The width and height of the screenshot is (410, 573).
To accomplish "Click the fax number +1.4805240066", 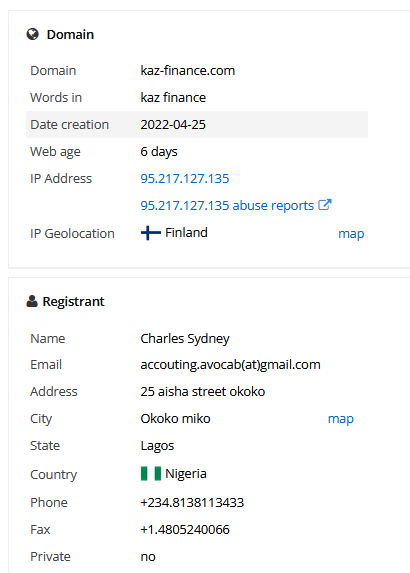I will (185, 530).
